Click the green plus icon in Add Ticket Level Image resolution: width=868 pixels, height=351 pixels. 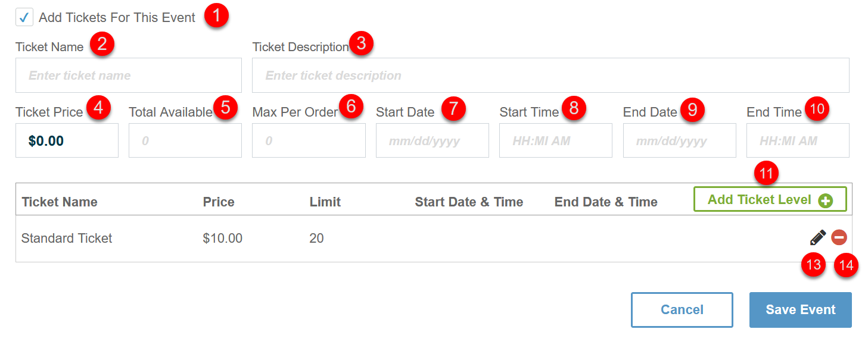coord(825,201)
